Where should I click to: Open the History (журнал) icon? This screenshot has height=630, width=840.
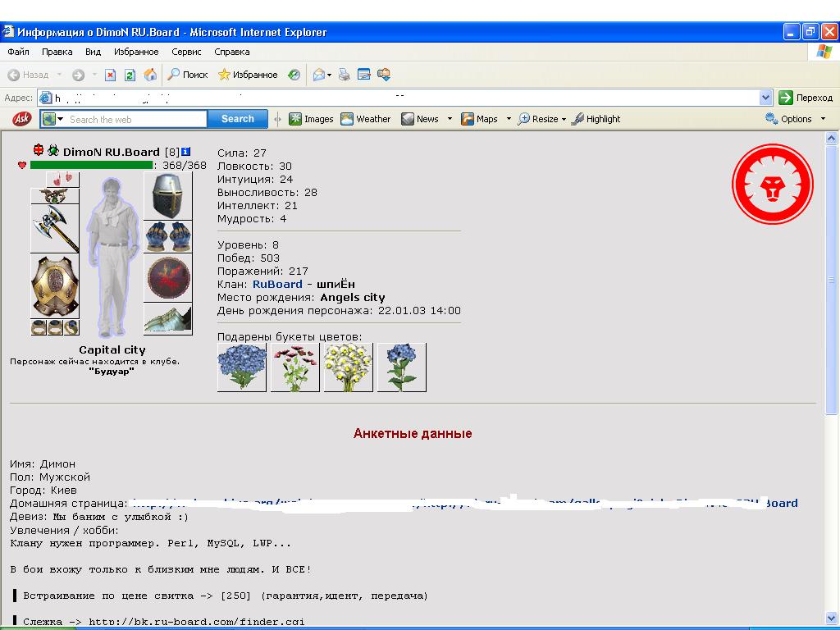[x=294, y=75]
